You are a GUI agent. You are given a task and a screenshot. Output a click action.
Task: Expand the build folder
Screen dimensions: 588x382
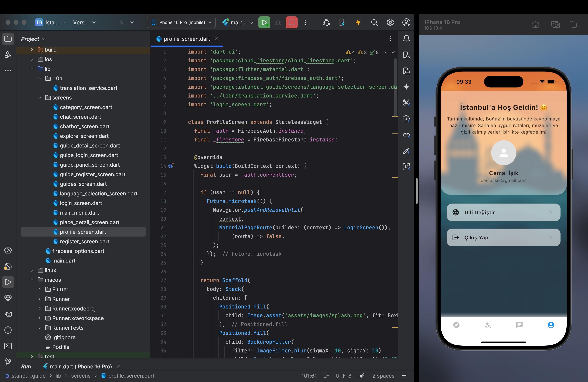coord(32,50)
